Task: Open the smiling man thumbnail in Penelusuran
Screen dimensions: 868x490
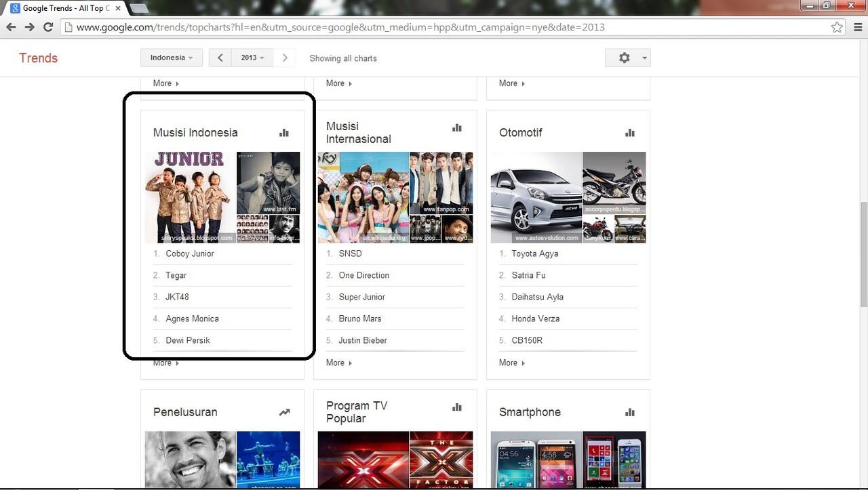Action: (x=190, y=460)
